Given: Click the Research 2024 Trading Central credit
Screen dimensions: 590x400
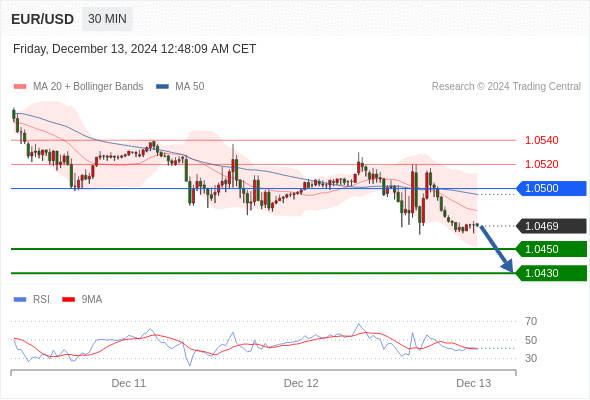Looking at the screenshot, I should [x=506, y=87].
